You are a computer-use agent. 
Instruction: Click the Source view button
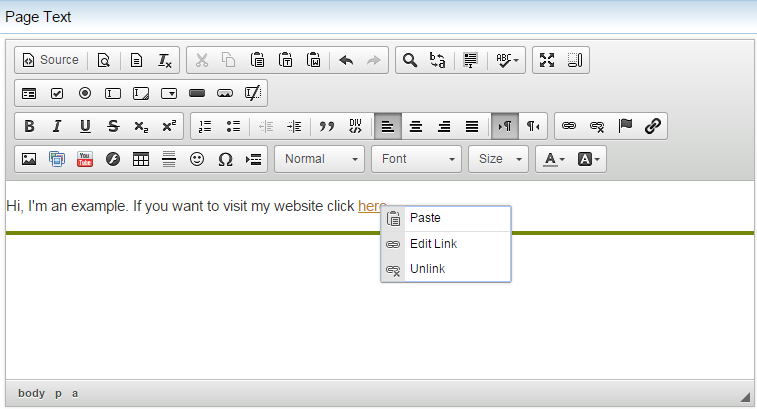(x=50, y=60)
